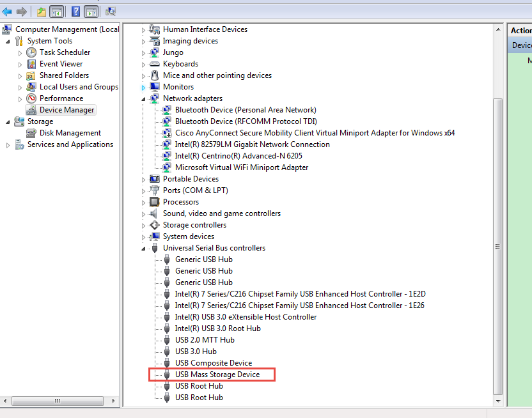Select USB Mass Storage Device
The height and width of the screenshot is (418, 532).
[x=217, y=375]
